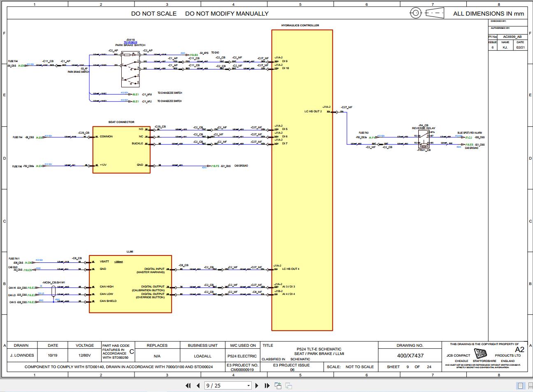Screen dimensions: 533x392
Task: Open the 701/E0020 part hyperlink
Action: 130,42
